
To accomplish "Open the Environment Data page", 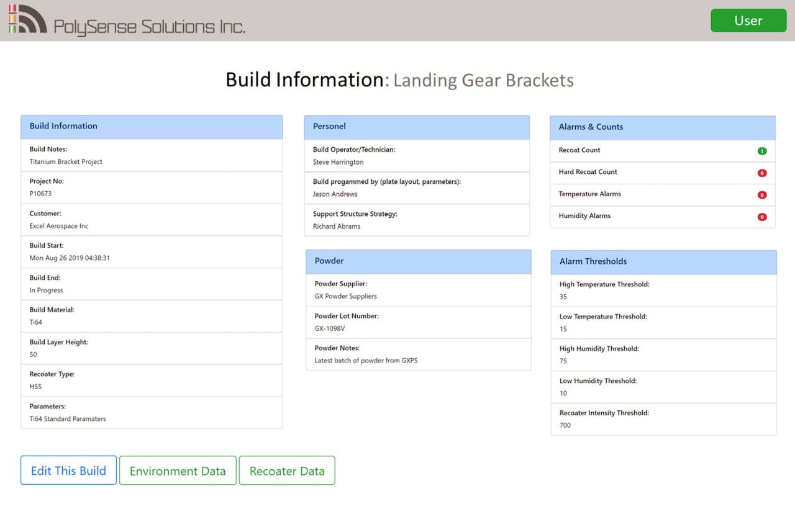I will coord(178,471).
